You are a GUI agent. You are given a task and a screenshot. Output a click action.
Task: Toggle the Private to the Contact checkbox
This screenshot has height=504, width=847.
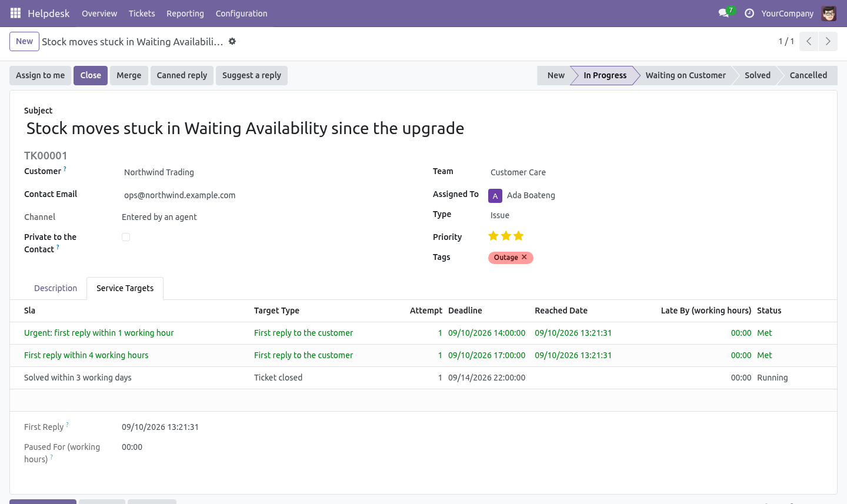(x=126, y=237)
